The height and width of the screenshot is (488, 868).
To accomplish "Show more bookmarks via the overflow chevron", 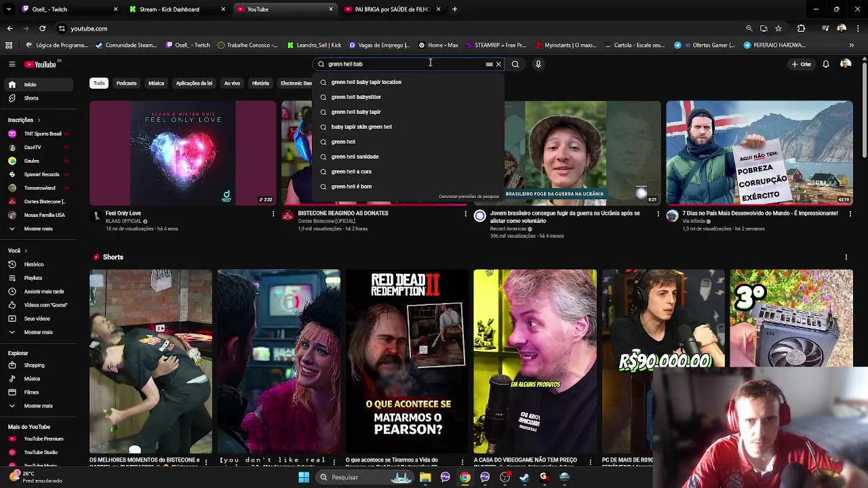I will (x=851, y=45).
